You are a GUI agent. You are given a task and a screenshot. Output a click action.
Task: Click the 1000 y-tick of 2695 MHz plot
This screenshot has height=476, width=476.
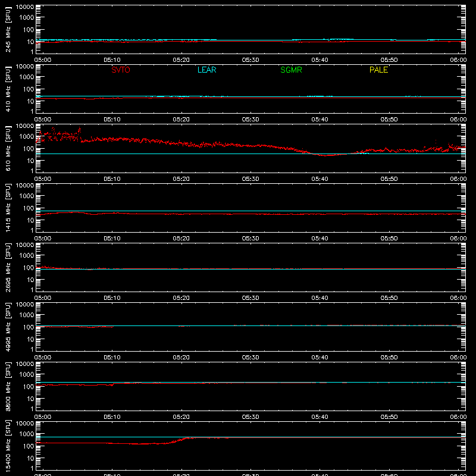(27, 256)
